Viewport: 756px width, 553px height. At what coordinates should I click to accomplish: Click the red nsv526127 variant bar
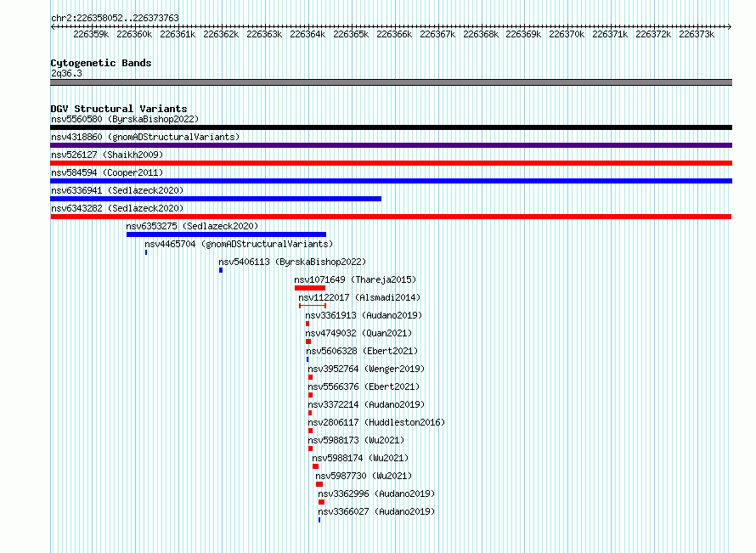tap(391, 163)
